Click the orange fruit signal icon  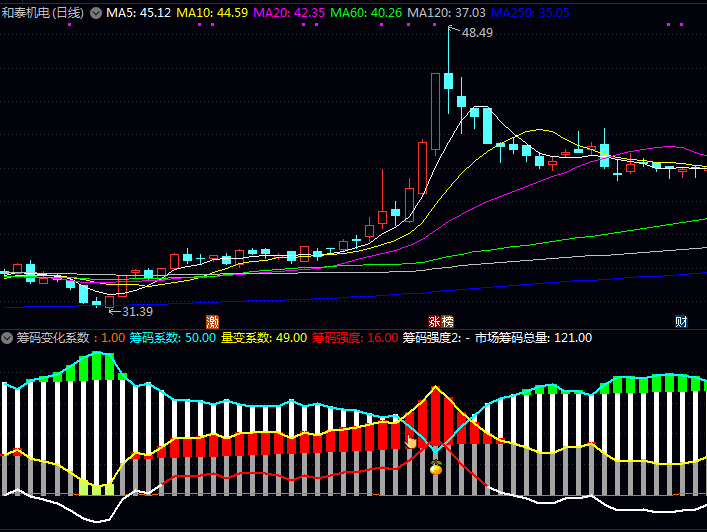coord(436,468)
